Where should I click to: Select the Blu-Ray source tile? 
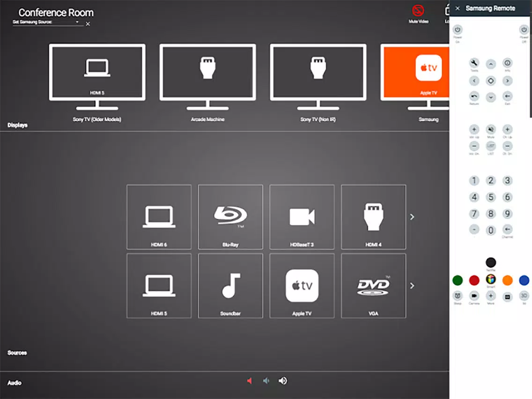(230, 217)
